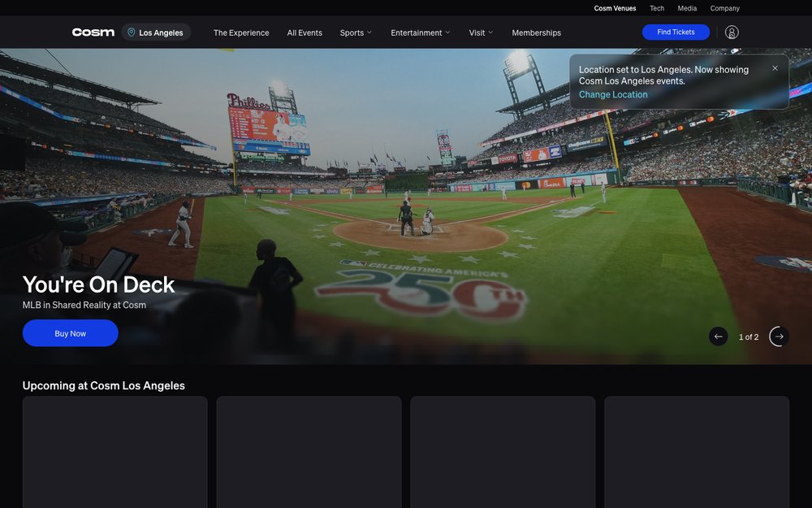Expand the Sports dropdown menu
Viewport: 812px width, 508px height.
pos(356,33)
